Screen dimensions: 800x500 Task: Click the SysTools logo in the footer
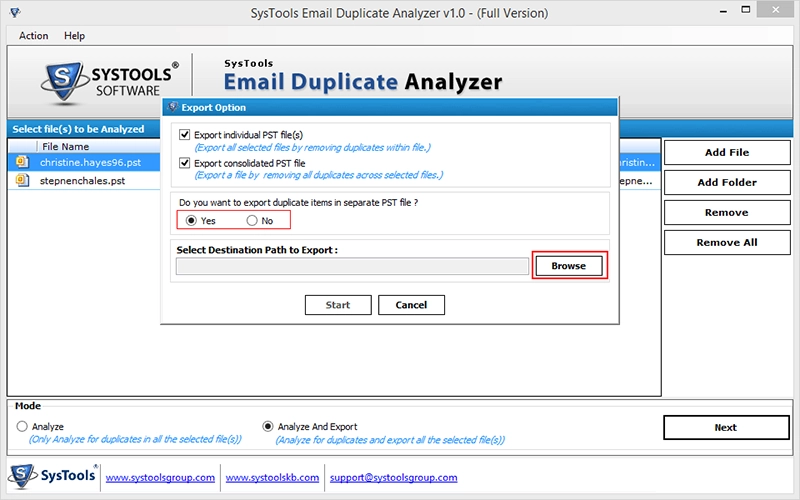(x=52, y=476)
